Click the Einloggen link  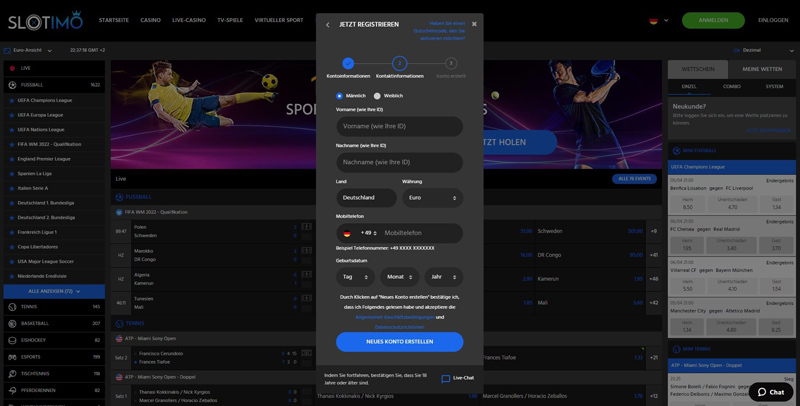(x=773, y=20)
